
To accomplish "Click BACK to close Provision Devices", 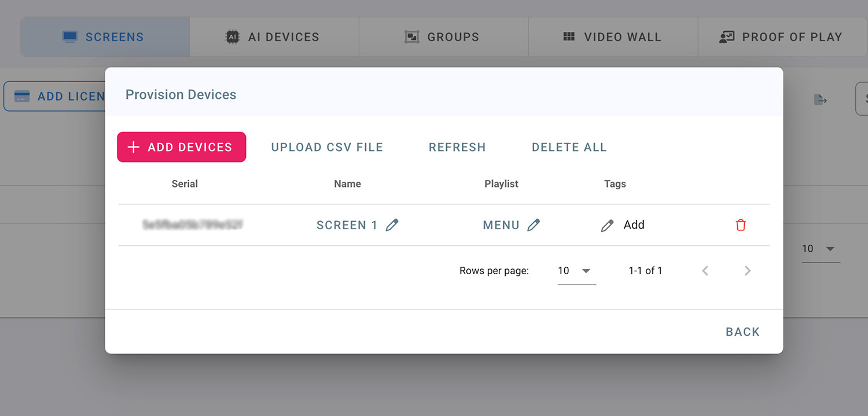I will [x=742, y=332].
